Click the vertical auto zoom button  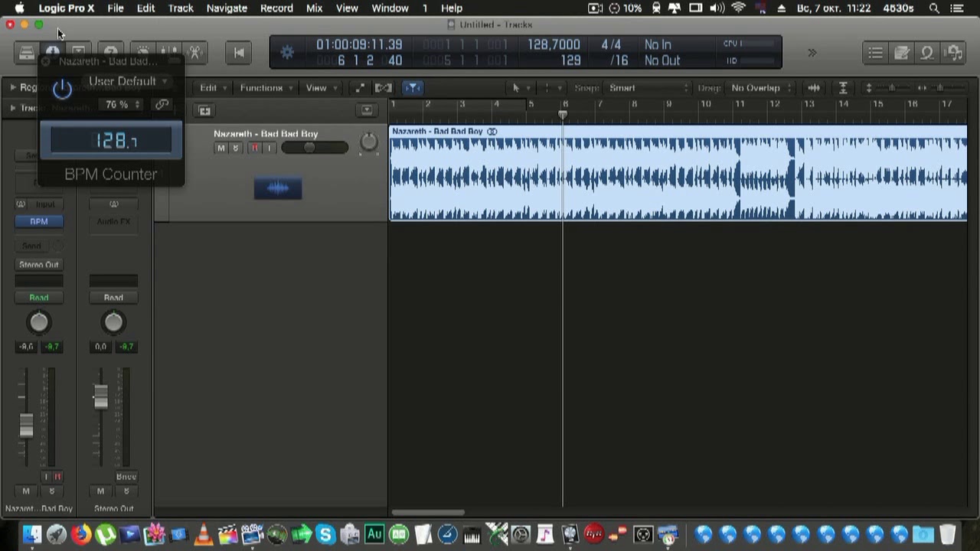click(843, 88)
